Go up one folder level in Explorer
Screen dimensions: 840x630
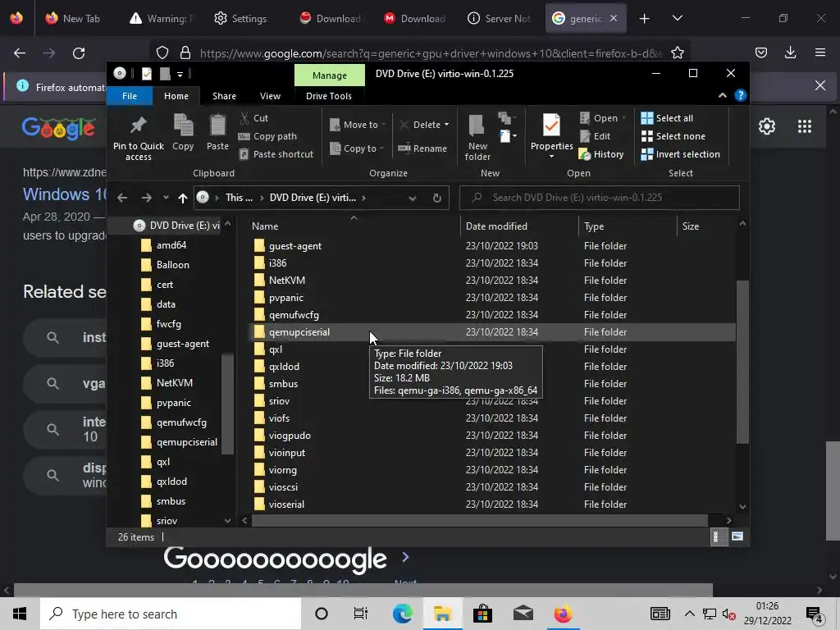(183, 198)
